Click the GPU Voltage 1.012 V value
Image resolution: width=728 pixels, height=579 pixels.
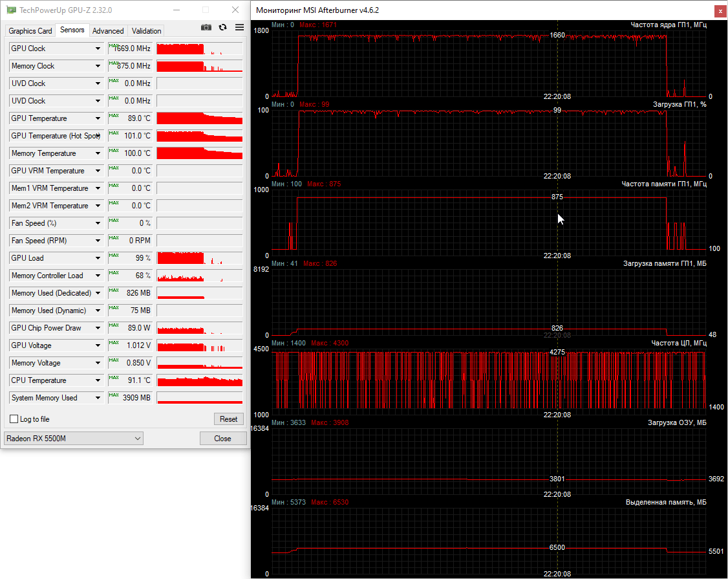click(x=131, y=345)
